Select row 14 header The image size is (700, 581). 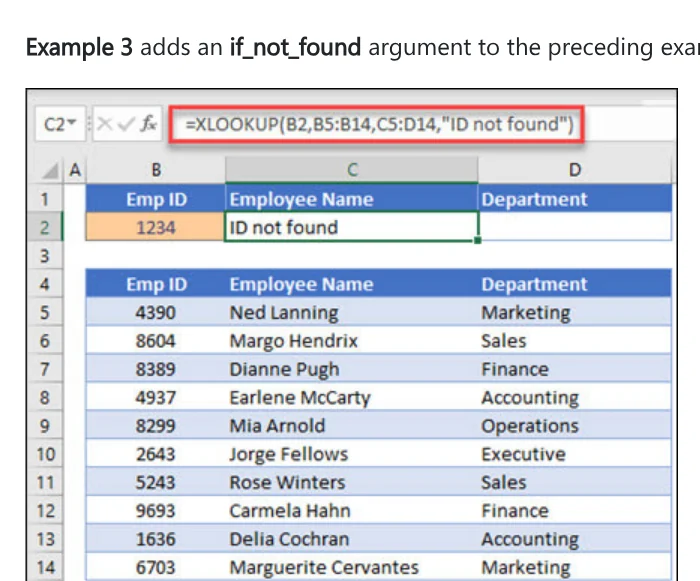pos(45,567)
